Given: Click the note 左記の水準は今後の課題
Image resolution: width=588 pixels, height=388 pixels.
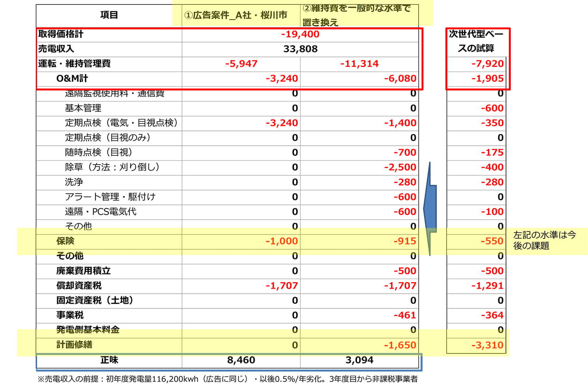Looking at the screenshot, I should pyautogui.click(x=544, y=240).
